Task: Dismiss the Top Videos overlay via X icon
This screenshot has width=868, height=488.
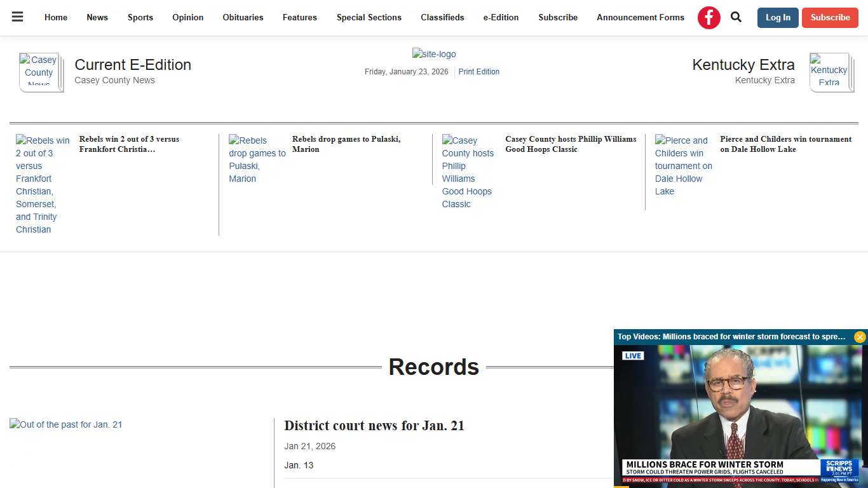Action: (860, 337)
